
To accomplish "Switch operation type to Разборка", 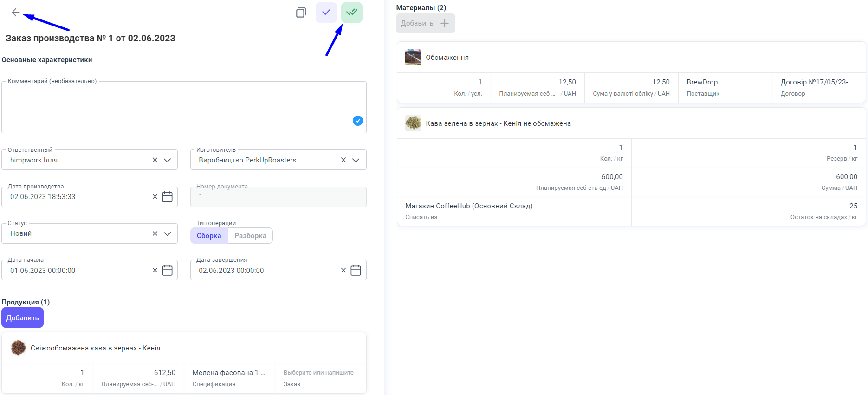I will 250,236.
